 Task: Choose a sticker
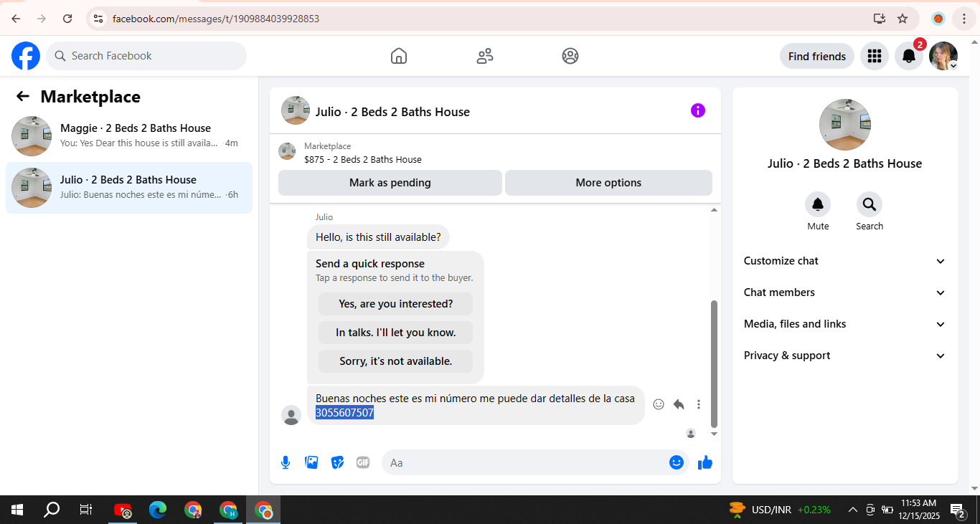pos(337,462)
